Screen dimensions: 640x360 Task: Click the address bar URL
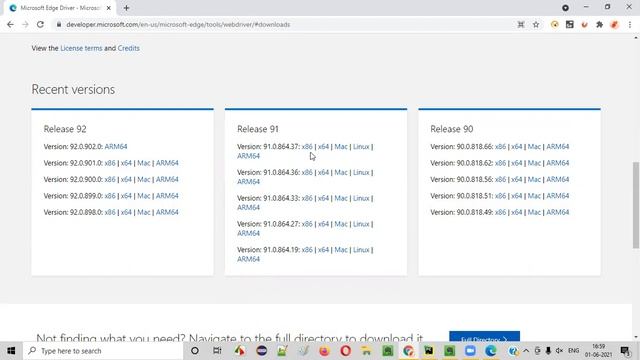point(178,24)
